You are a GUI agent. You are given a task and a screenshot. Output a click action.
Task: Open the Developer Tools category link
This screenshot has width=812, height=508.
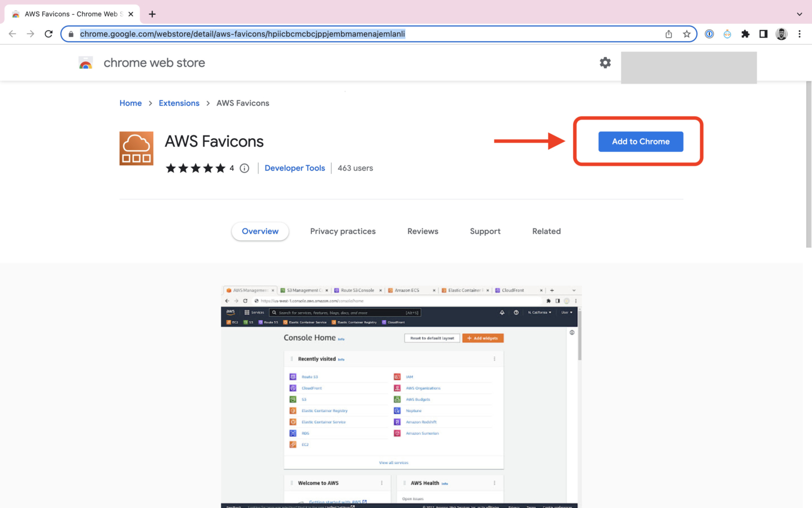point(294,168)
